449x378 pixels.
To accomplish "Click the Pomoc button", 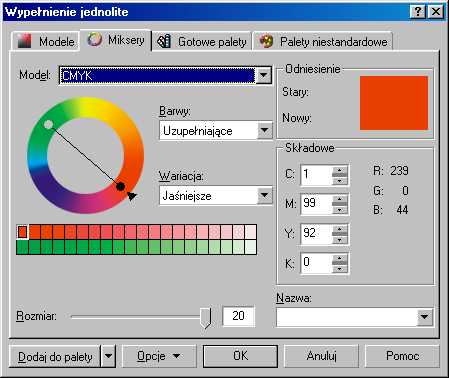I will (x=402, y=356).
